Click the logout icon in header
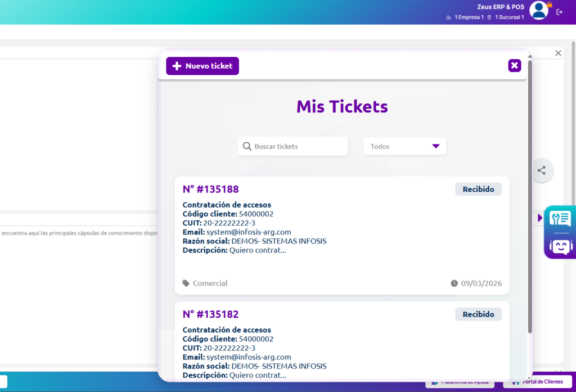 coord(559,12)
